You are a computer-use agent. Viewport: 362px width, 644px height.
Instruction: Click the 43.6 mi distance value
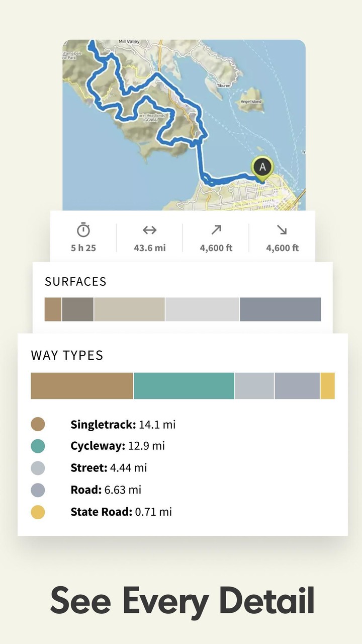click(149, 248)
